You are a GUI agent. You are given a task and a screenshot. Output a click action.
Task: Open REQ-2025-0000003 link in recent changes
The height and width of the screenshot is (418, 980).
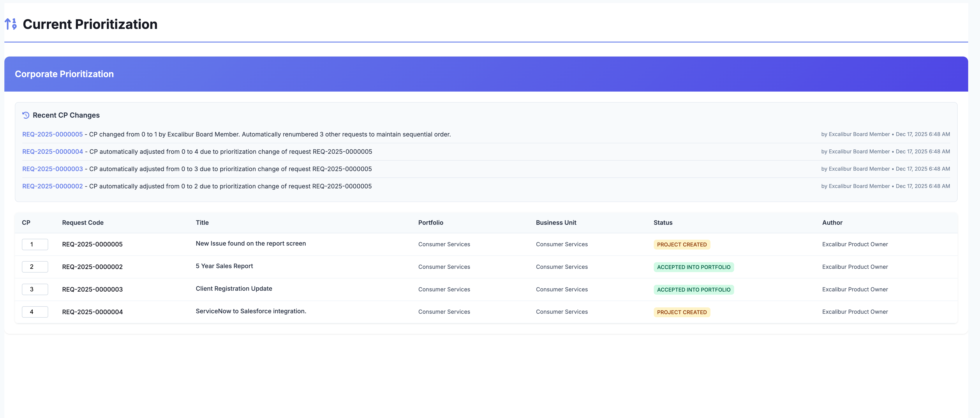click(x=53, y=169)
